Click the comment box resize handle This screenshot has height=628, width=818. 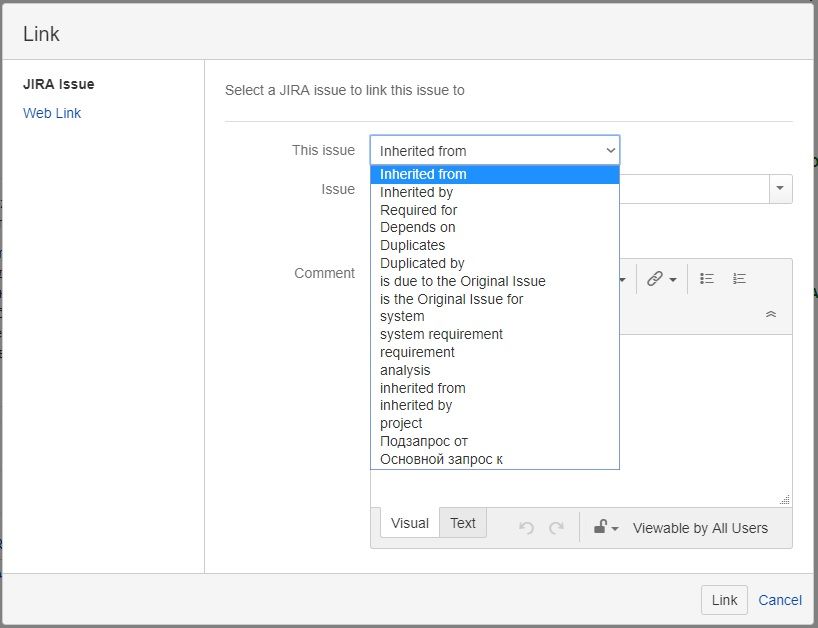click(x=785, y=500)
